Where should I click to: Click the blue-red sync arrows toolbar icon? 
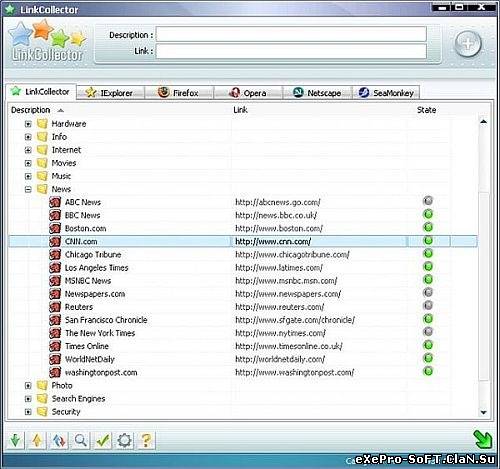click(59, 441)
